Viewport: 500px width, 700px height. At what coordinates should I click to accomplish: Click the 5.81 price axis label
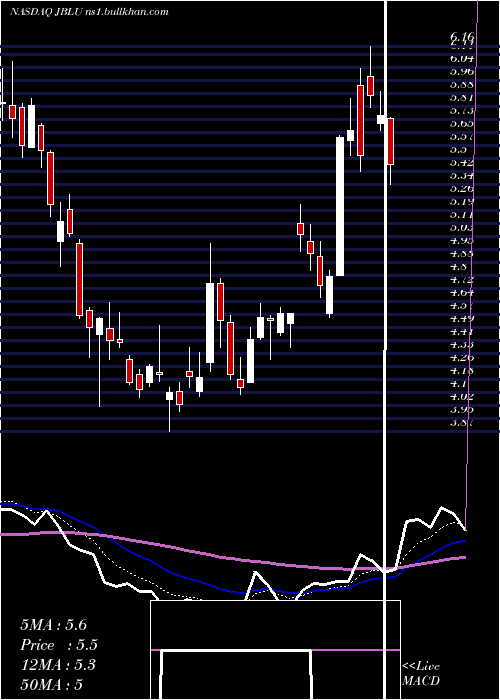tap(462, 97)
